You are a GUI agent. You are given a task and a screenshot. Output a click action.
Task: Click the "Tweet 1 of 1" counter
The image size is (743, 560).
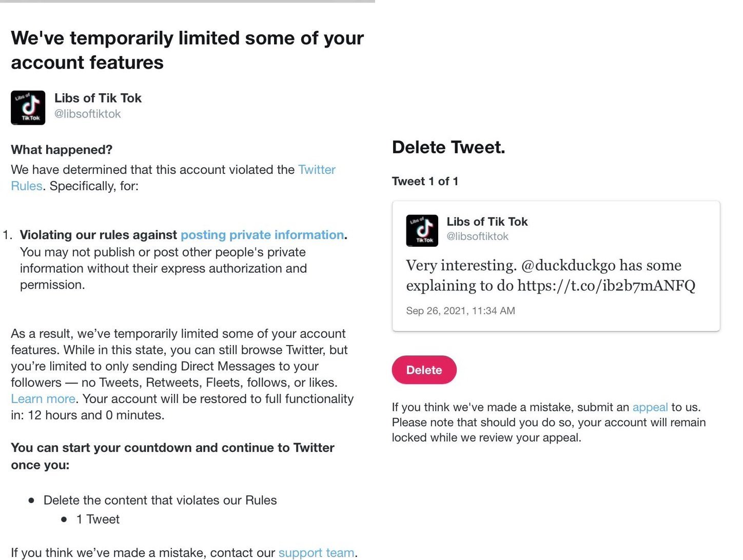point(425,182)
